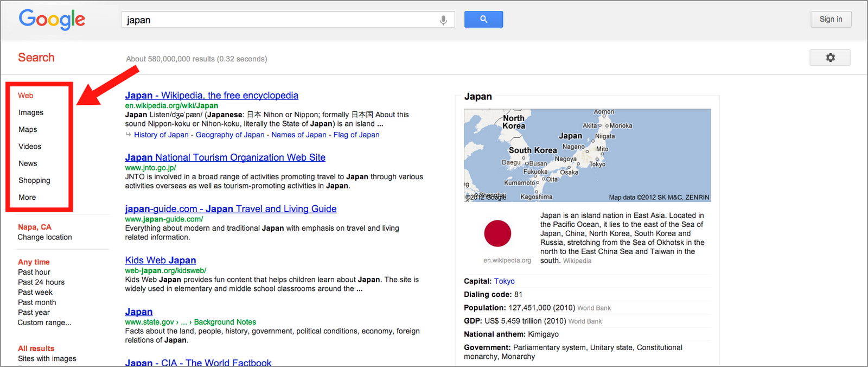Open Japan Wikipedia result link
The image size is (868, 367).
click(x=212, y=96)
